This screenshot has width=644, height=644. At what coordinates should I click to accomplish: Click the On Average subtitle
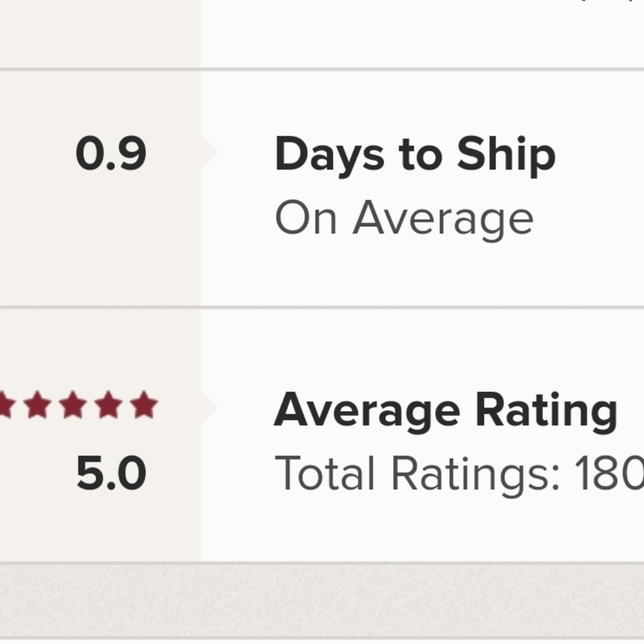click(x=404, y=219)
